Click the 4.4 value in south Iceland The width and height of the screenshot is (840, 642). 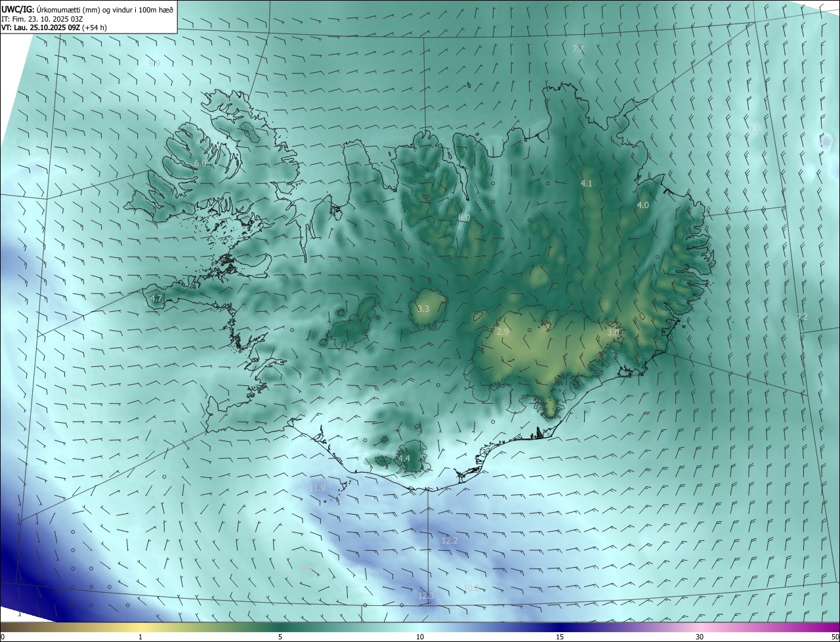click(x=404, y=458)
